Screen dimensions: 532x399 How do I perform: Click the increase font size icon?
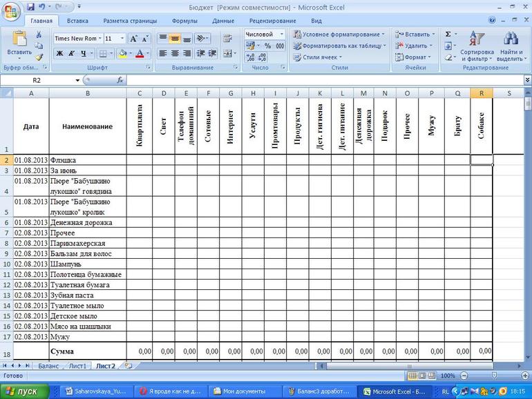tap(135, 39)
